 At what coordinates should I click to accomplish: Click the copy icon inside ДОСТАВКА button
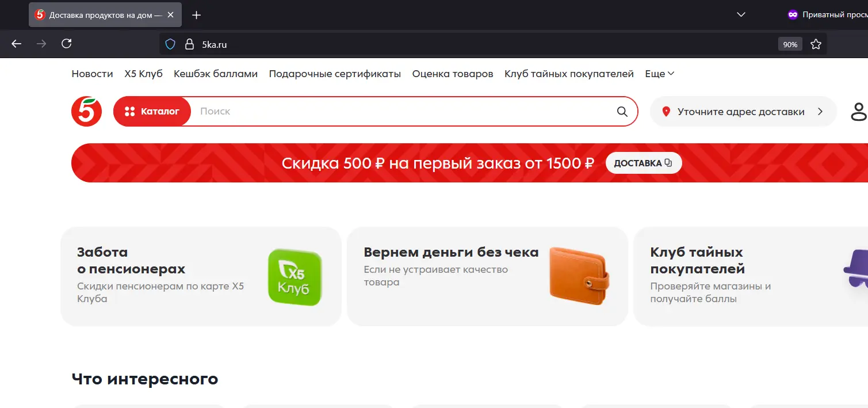point(668,163)
